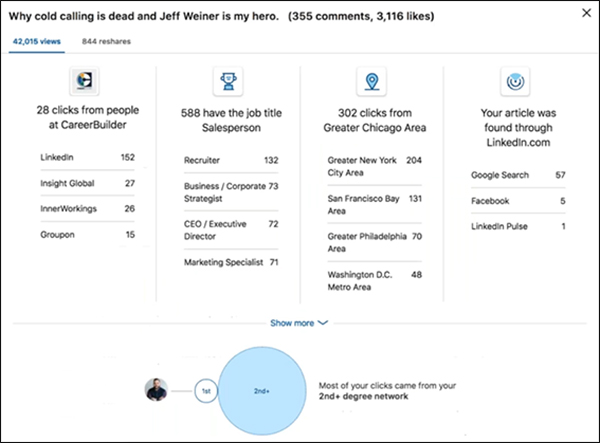Open the 844 reshares tab
The width and height of the screenshot is (600, 443).
(106, 41)
